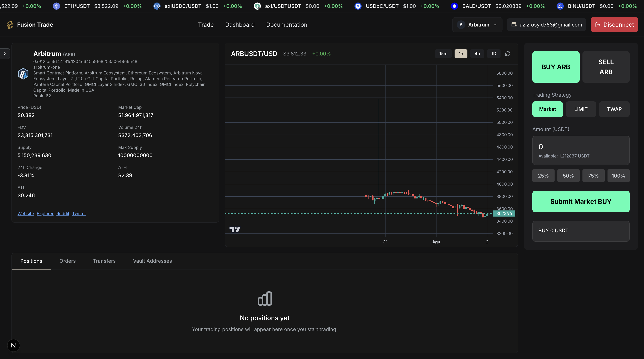Screen dimensions: 644x359
Task: Click the ARBUSDT/USD pair title
Action: (254, 54)
